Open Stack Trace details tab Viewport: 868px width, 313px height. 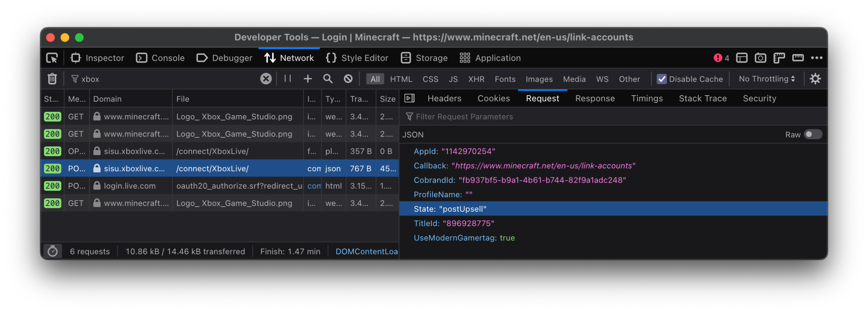pos(703,98)
